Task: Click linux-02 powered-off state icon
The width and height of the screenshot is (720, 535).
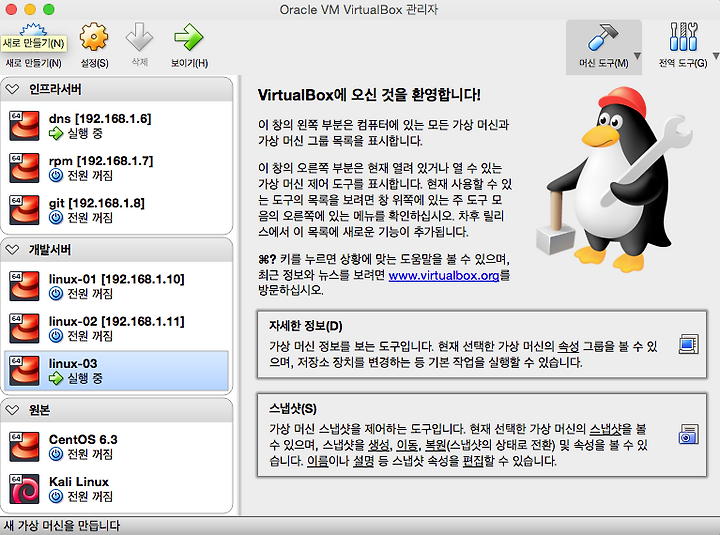Action: (56, 336)
